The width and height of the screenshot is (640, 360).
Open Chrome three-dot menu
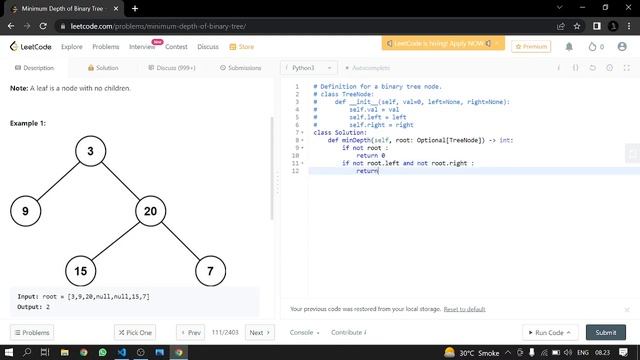coord(629,26)
